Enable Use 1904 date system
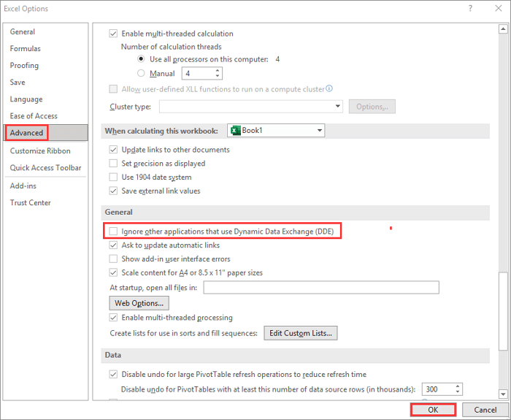This screenshot has height=420, width=511. pyautogui.click(x=113, y=177)
